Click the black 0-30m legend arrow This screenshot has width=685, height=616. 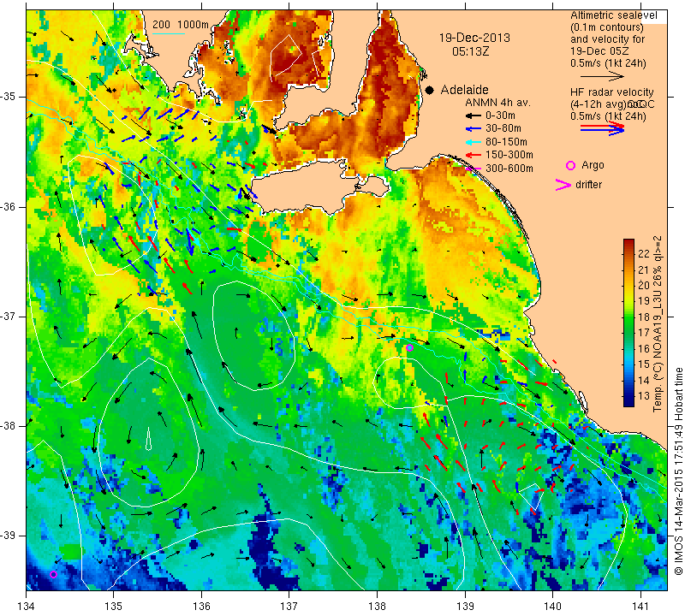click(x=473, y=116)
